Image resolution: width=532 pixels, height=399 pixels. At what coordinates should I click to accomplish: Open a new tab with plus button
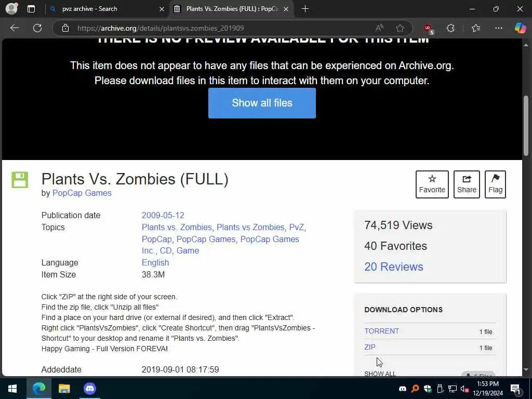click(305, 9)
